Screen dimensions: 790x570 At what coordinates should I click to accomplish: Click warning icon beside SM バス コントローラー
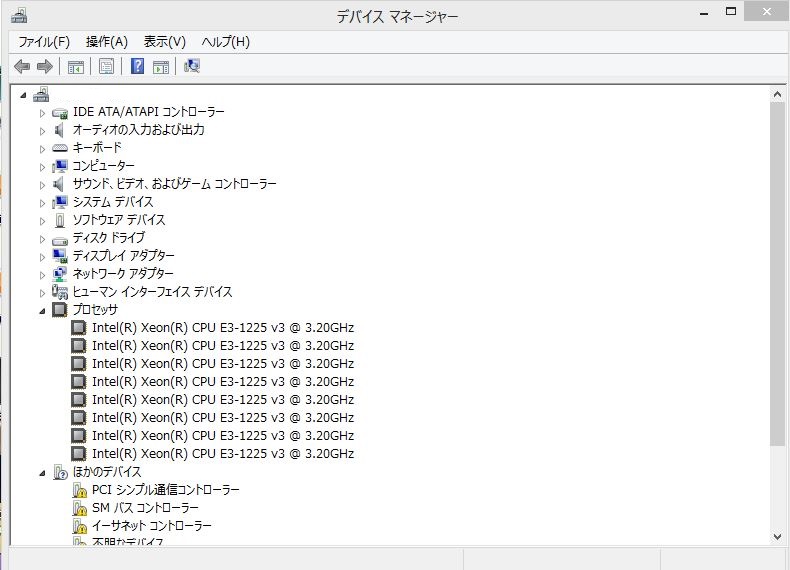click(80, 508)
